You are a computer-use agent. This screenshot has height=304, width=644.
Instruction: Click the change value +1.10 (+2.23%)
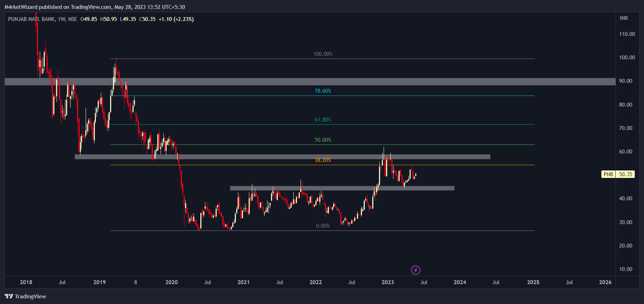(x=176, y=19)
